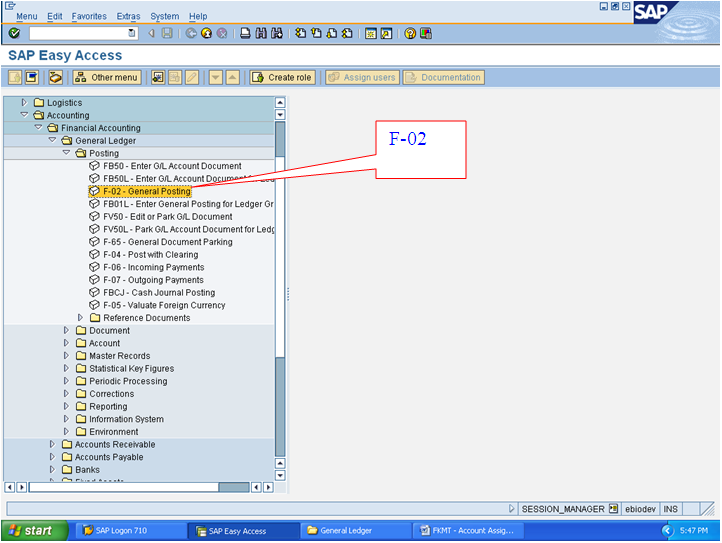Click the Save diskette icon
This screenshot has width=722, height=543.
click(167, 33)
